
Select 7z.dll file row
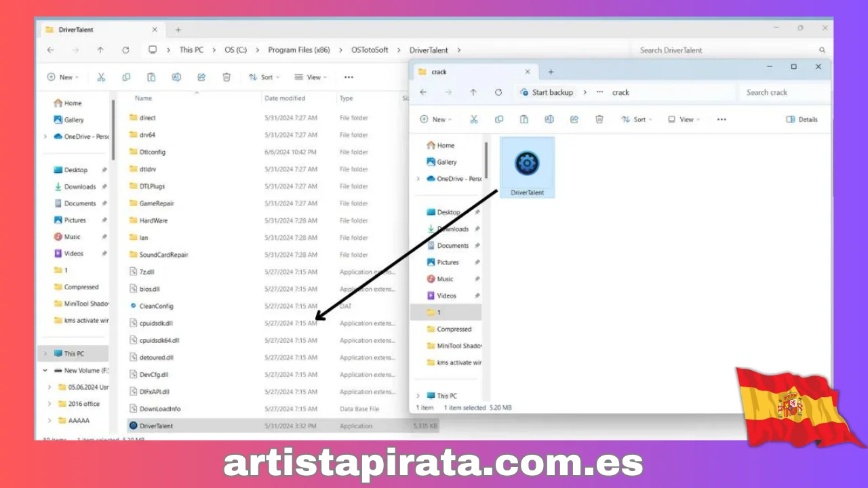click(x=268, y=272)
